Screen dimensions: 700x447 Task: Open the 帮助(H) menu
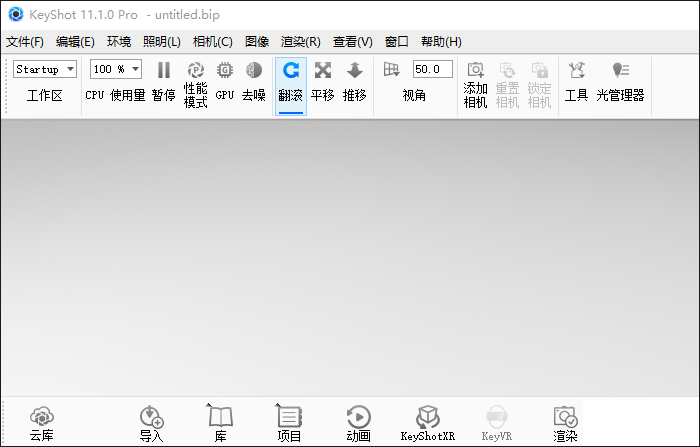point(441,42)
